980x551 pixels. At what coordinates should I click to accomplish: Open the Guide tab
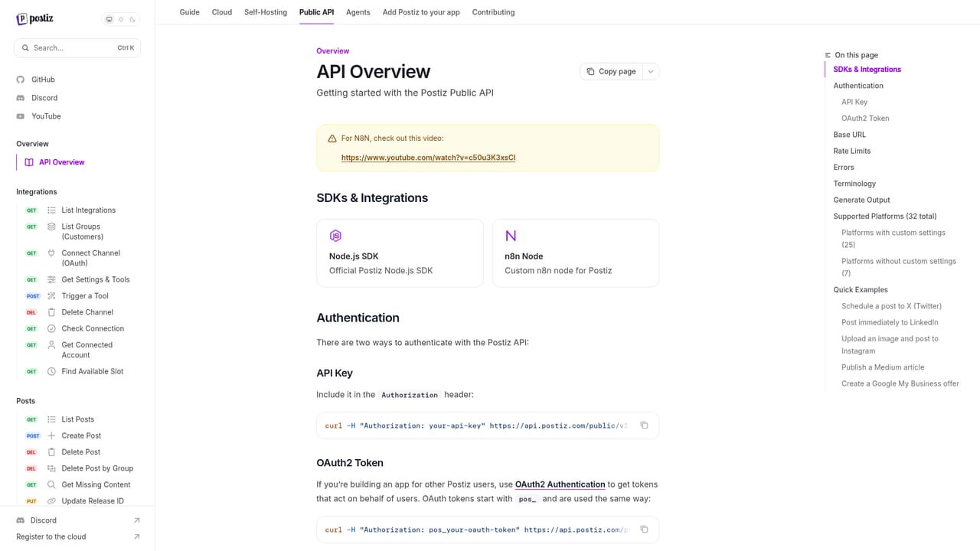click(189, 12)
